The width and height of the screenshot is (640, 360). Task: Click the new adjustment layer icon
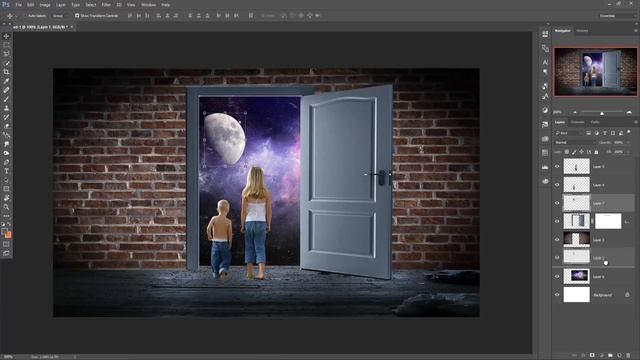[x=601, y=356]
